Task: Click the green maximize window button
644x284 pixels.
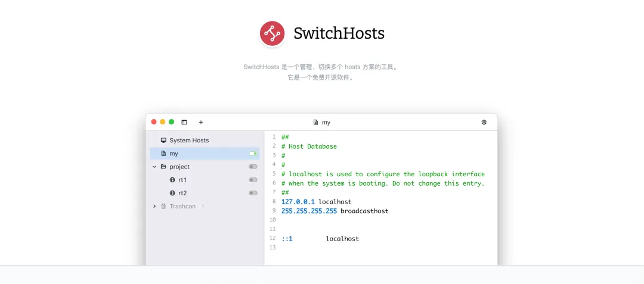Action: tap(171, 121)
